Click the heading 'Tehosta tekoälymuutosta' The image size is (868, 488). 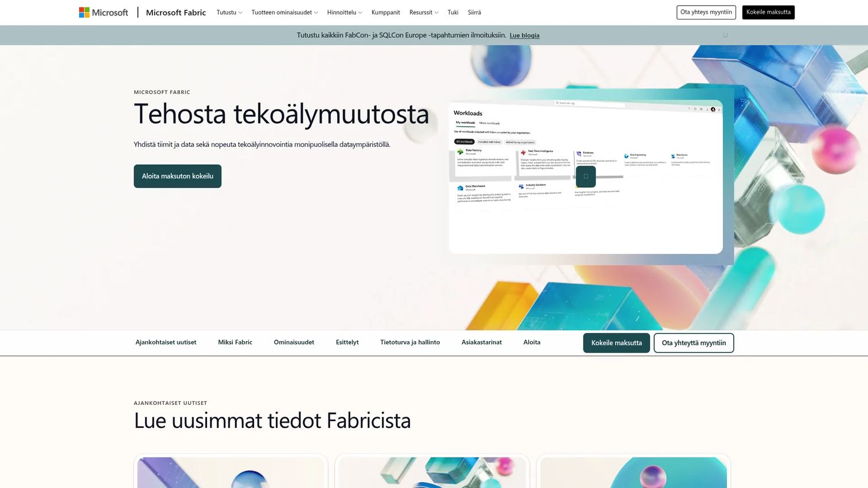281,114
